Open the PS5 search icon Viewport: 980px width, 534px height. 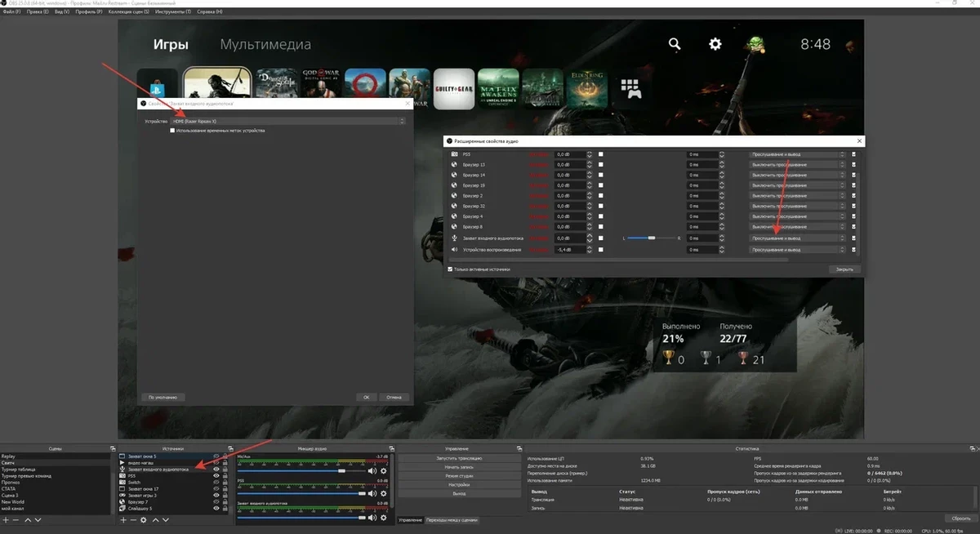pyautogui.click(x=675, y=44)
